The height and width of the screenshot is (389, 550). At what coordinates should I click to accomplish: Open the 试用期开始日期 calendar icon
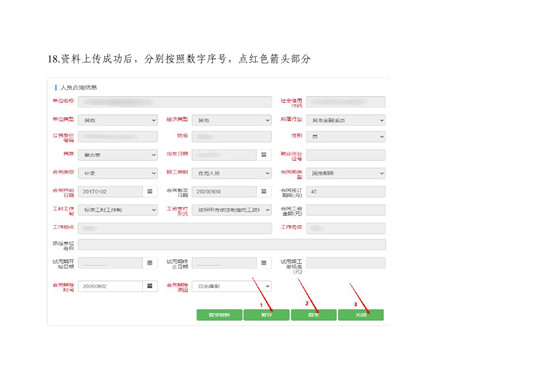(150, 263)
